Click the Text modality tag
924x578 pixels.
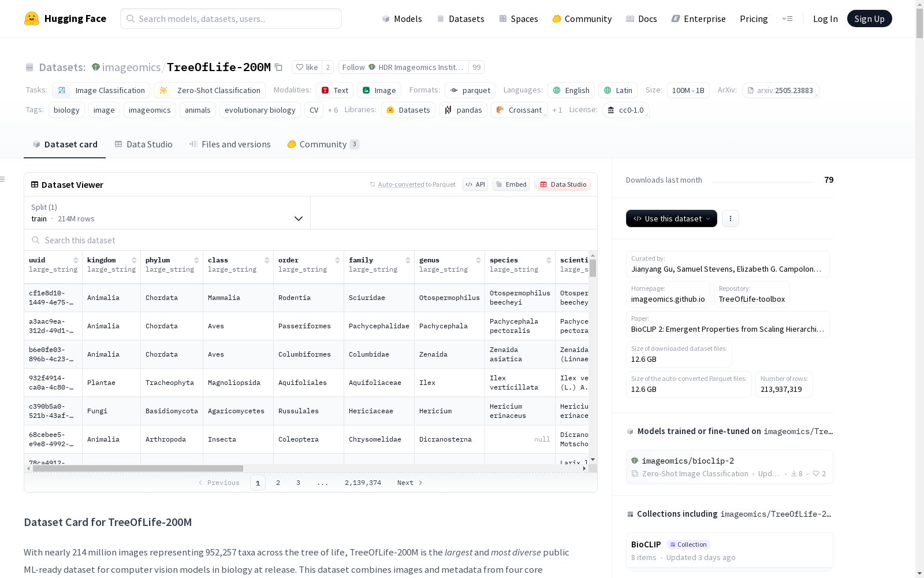click(x=334, y=90)
